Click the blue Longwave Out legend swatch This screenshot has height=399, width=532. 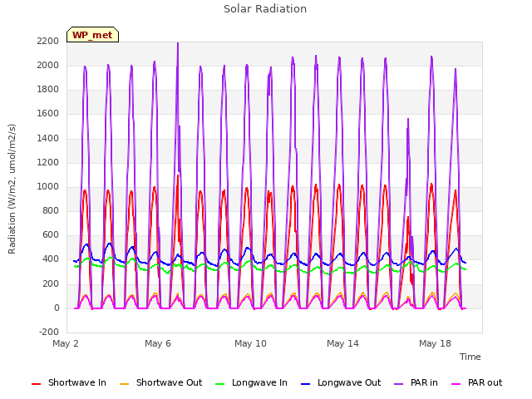coord(305,384)
